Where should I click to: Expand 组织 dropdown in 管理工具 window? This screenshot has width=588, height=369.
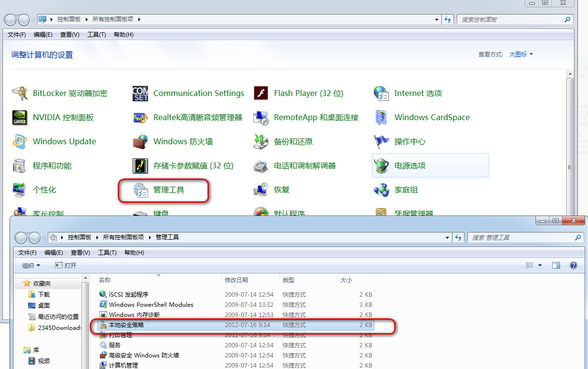[31, 265]
